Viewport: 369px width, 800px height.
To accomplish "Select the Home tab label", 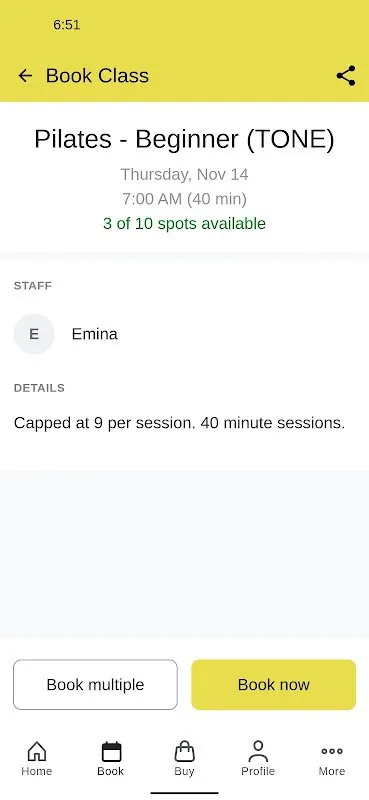I will (x=37, y=771).
